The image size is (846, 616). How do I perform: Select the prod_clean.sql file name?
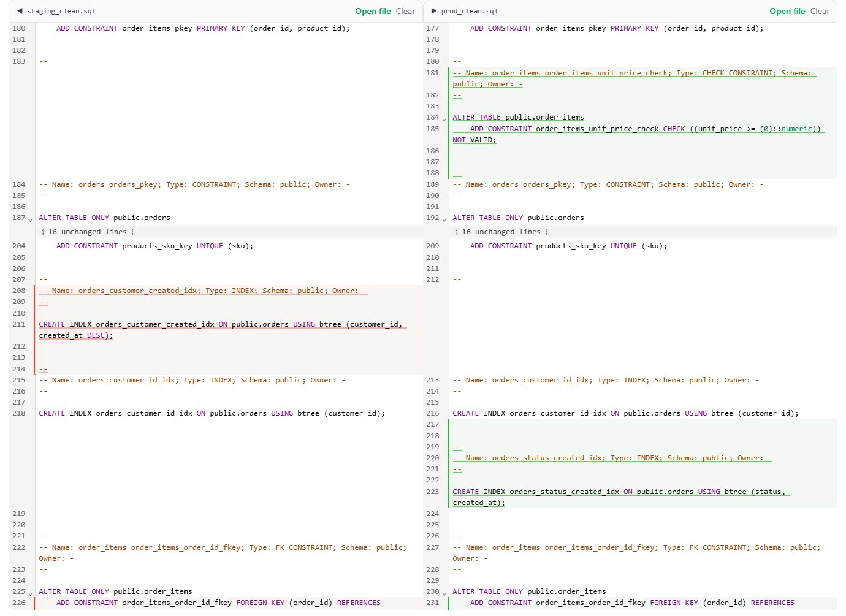coord(470,11)
